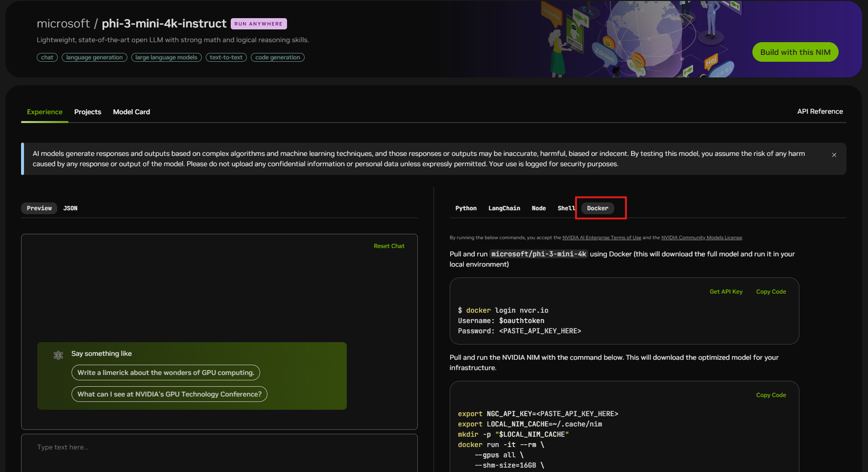Screen dimensions: 868x472
Task: Reset the chat conversation
Action: [x=388, y=246]
